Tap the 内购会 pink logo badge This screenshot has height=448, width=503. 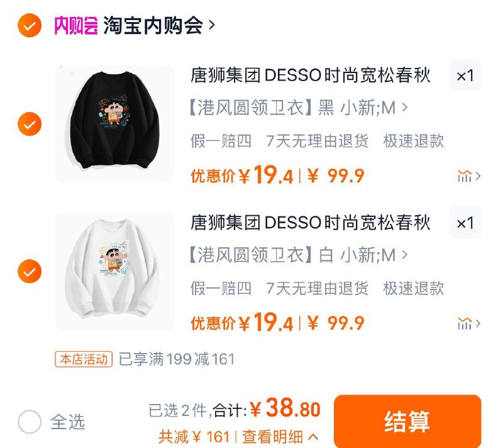(75, 25)
